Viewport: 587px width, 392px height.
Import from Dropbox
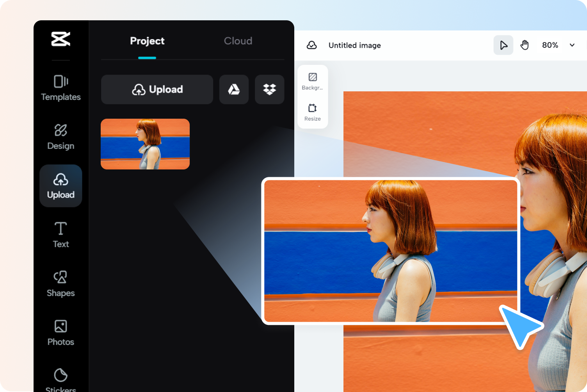[x=269, y=89]
